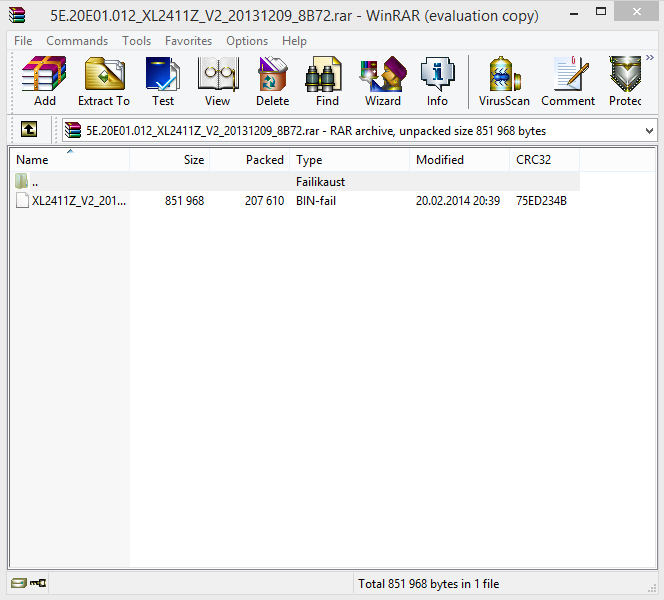Select the XL2411Z_V2_201... file
This screenshot has width=664, height=600.
79,200
